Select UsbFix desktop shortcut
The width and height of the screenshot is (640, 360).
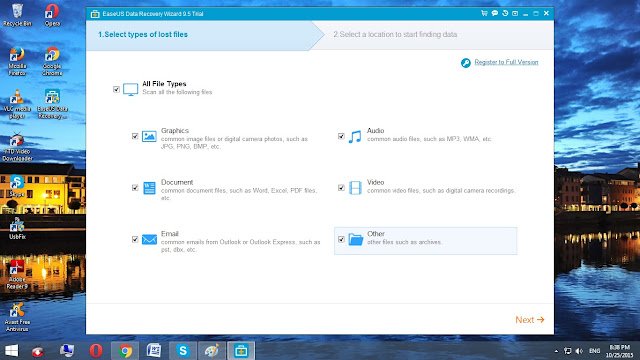tap(17, 229)
